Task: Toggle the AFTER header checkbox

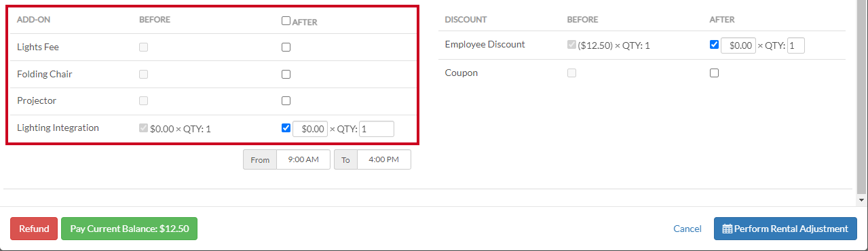Action: point(286,20)
